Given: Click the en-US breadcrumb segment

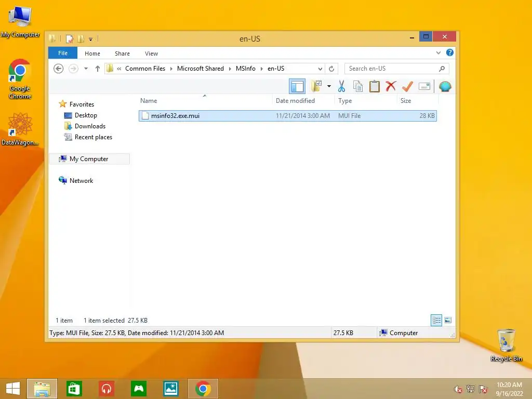Looking at the screenshot, I should click(x=276, y=69).
